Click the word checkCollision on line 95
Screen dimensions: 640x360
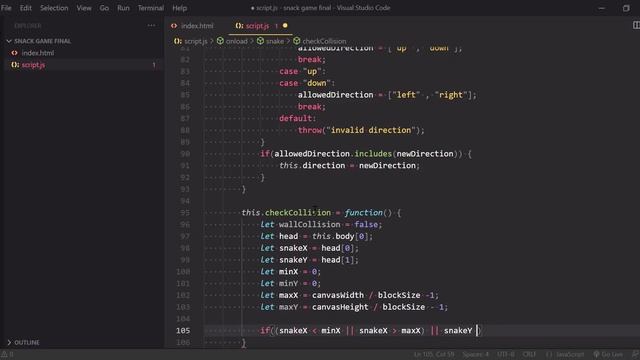(x=298, y=213)
